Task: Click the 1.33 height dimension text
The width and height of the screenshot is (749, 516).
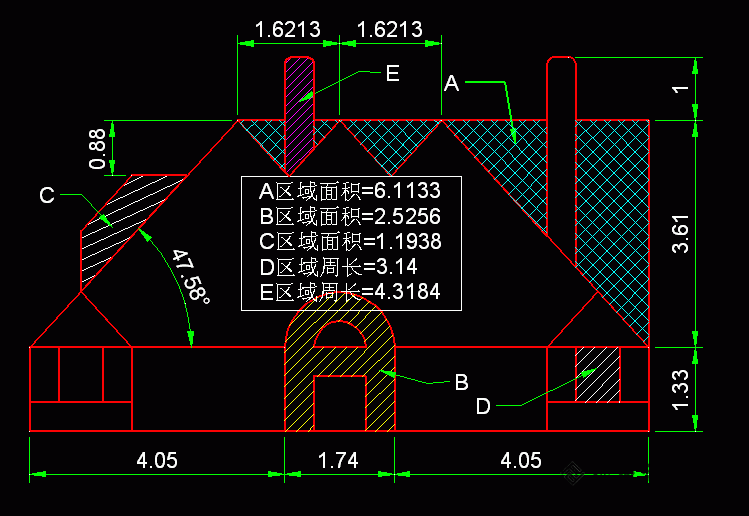Action: tap(681, 389)
